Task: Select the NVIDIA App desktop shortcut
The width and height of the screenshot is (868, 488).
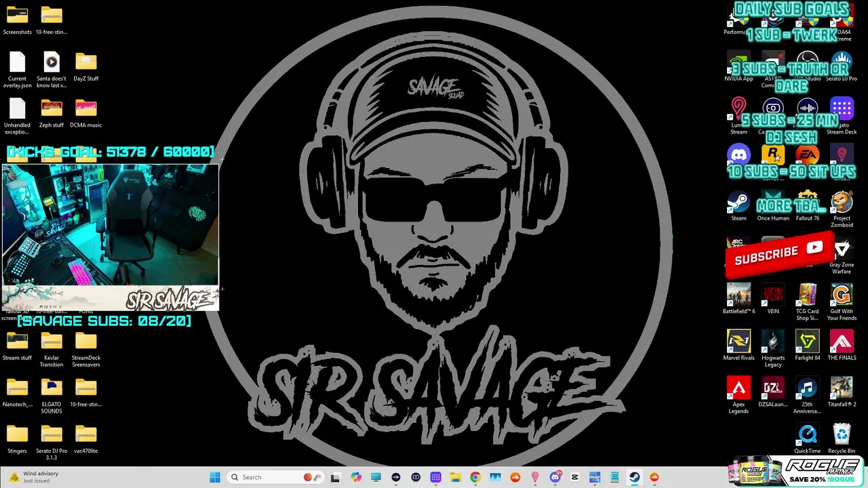Action: (x=738, y=67)
